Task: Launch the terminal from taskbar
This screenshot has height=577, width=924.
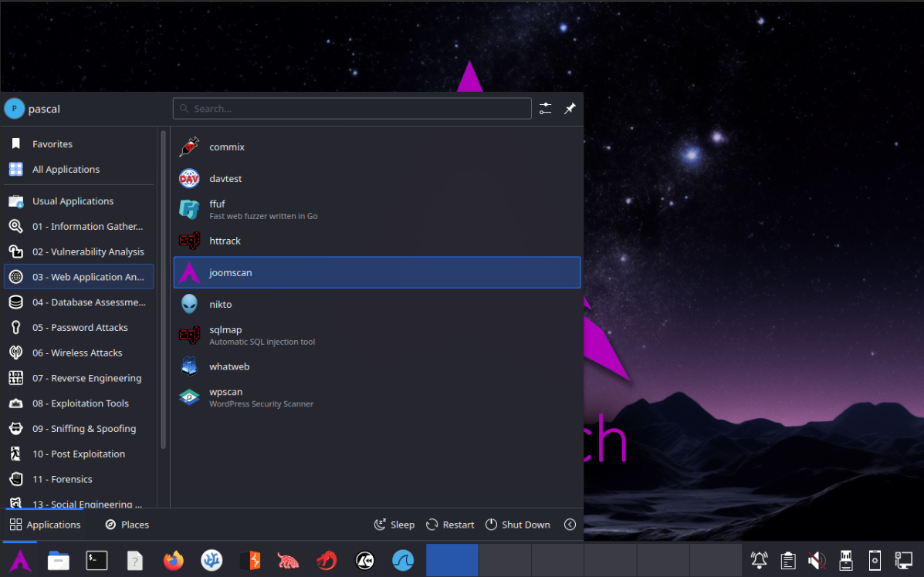Action: (x=96, y=561)
